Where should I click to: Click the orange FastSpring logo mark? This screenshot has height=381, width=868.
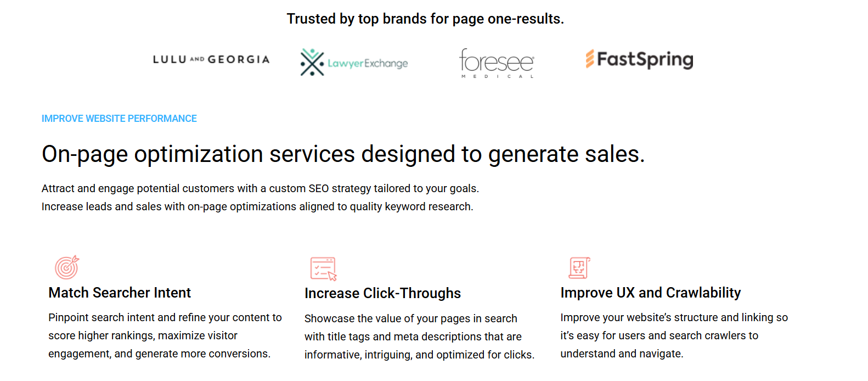[x=590, y=59]
